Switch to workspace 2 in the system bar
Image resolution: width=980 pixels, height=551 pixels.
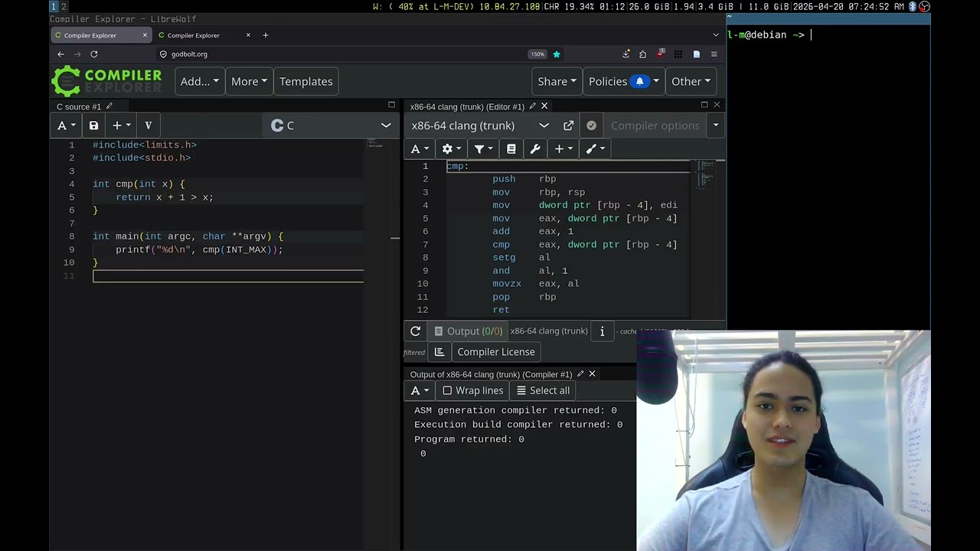point(64,6)
